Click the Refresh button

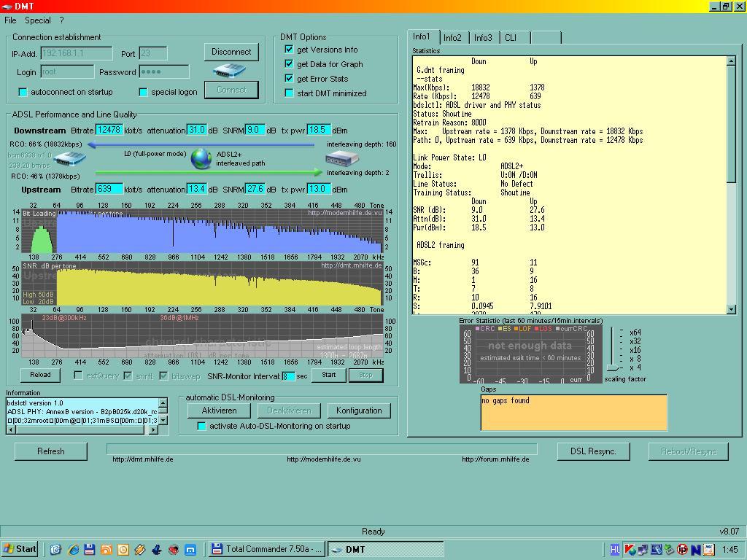[51, 451]
